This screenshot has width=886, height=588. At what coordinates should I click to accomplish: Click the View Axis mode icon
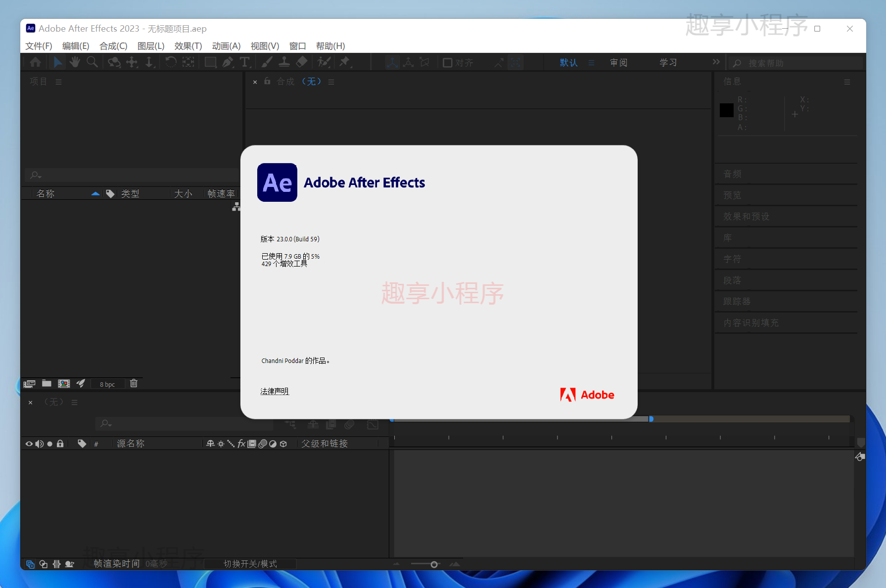click(x=424, y=62)
